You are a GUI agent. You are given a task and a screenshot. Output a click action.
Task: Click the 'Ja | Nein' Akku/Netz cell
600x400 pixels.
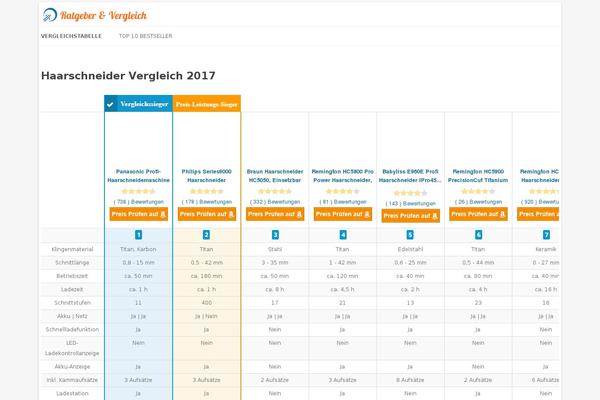point(207,316)
